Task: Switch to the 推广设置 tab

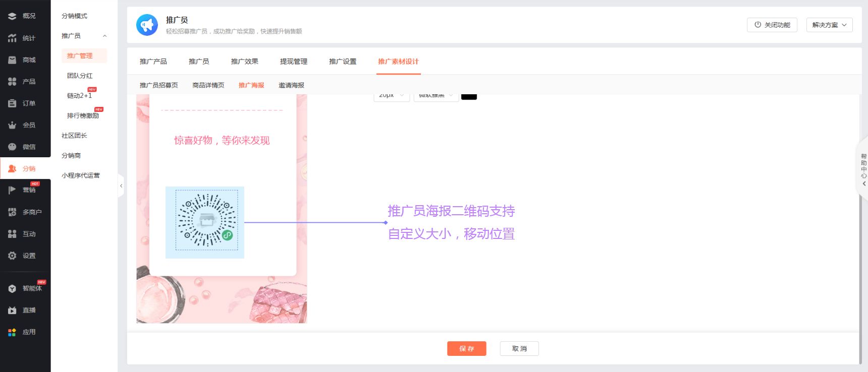Action: pos(343,61)
